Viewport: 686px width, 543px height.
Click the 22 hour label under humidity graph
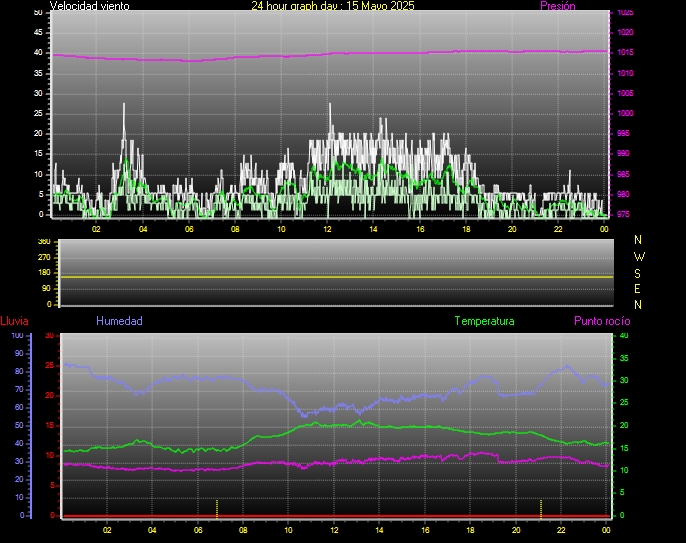(x=561, y=530)
